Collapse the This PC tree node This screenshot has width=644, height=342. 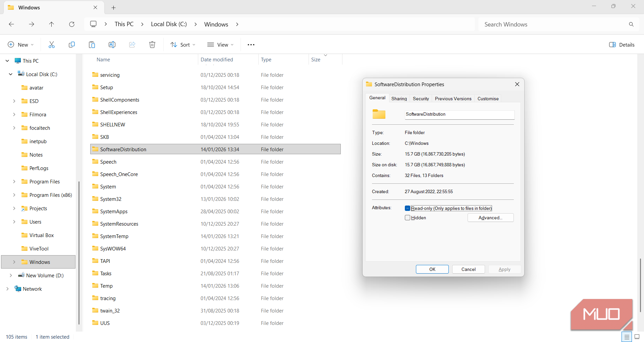tap(7, 61)
